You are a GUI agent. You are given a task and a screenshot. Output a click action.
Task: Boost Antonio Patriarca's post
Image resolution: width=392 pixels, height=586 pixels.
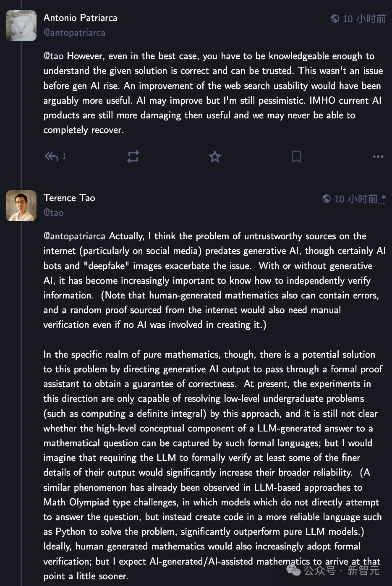coord(133,157)
